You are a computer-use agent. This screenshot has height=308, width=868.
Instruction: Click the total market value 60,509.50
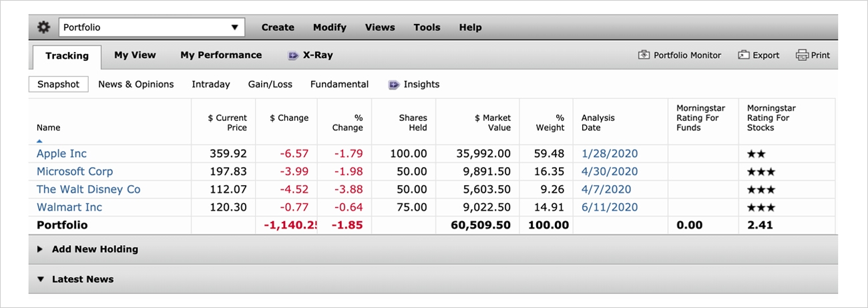(x=481, y=225)
